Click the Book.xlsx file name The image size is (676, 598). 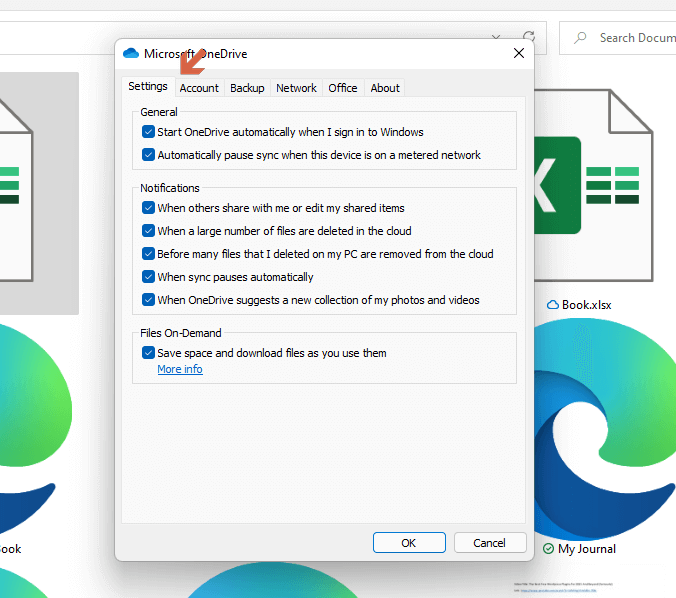point(586,305)
